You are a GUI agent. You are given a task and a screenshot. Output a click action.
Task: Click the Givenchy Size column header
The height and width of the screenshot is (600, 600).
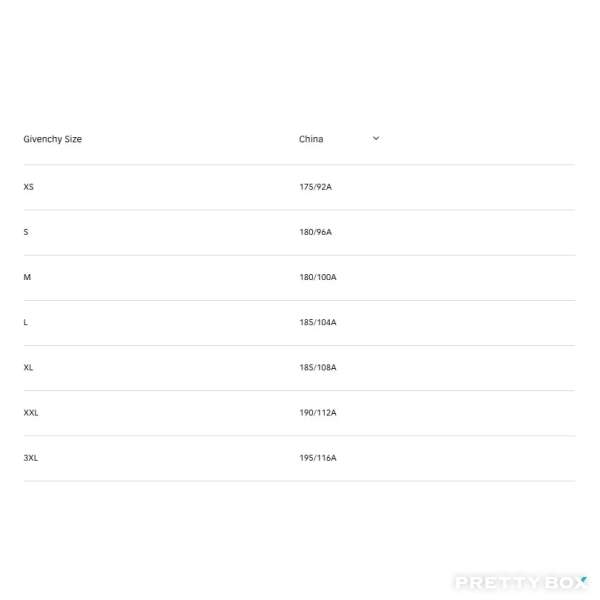coord(52,139)
